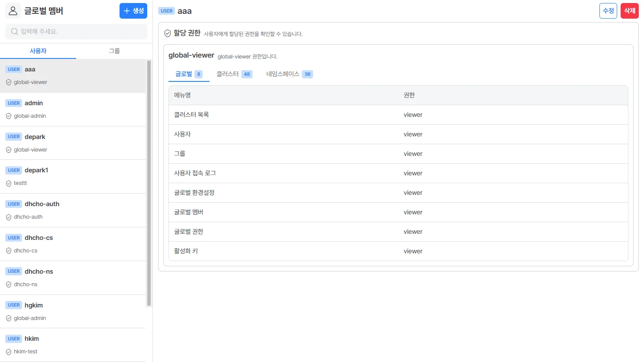Click the shield icon next to hkim-test role
Image resolution: width=644 pixels, height=362 pixels.
click(x=9, y=352)
